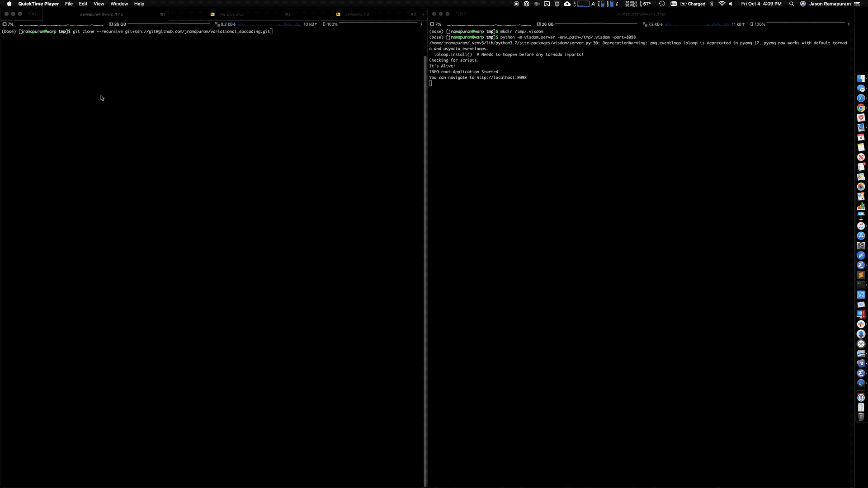Toggle Bluetooth from the menu bar
This screenshot has height=488, width=868.
(712, 4)
